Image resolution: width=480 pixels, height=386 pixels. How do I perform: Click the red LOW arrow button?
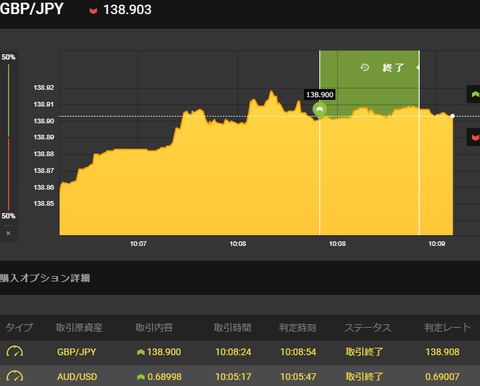pyautogui.click(x=474, y=137)
